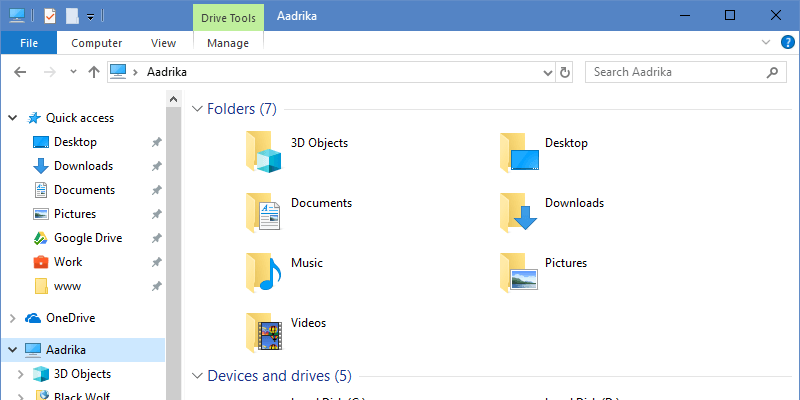
Task: Click the Back navigation arrow
Action: click(21, 72)
